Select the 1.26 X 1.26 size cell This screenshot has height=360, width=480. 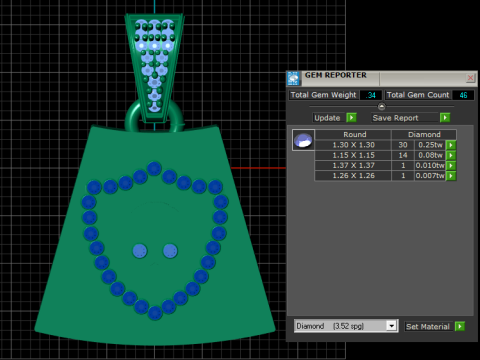pos(353,176)
